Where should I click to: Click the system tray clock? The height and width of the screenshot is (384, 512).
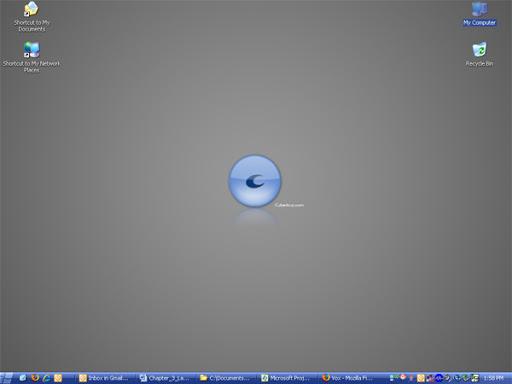point(493,378)
